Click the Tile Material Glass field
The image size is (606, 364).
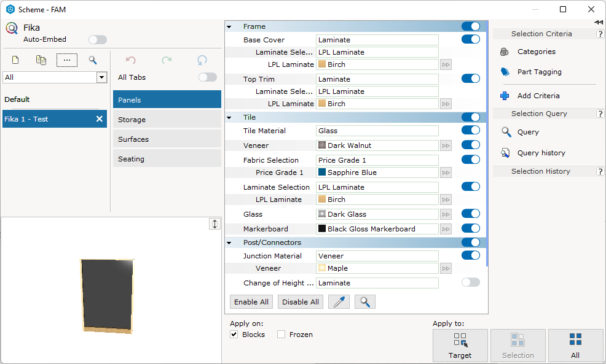(377, 131)
